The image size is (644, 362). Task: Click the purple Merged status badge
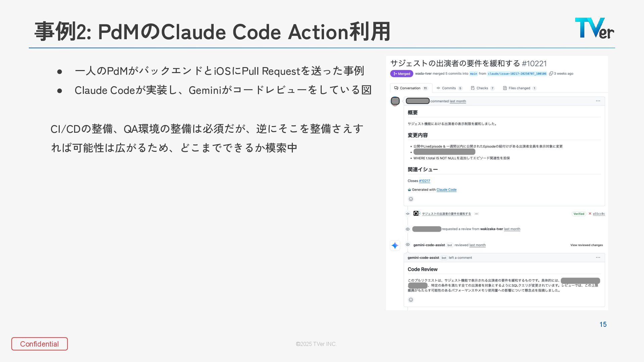[x=401, y=74]
